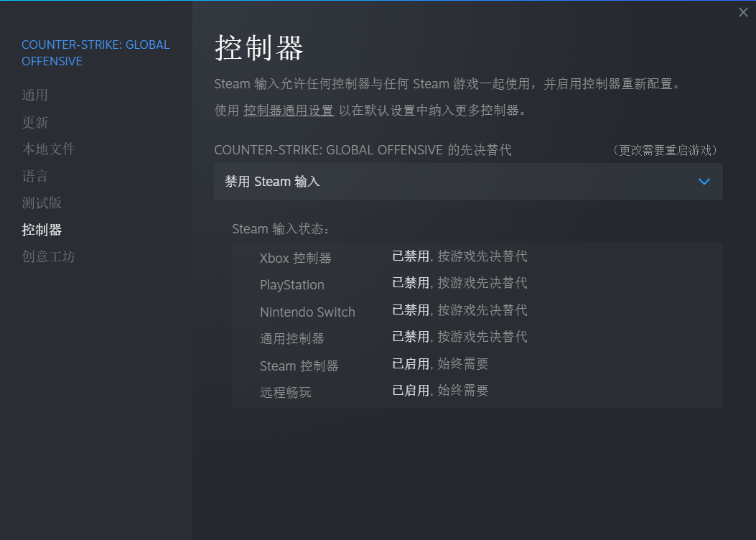Select the 控制器 (Controller) tab
Image resolution: width=756 pixels, height=540 pixels.
[x=42, y=230]
